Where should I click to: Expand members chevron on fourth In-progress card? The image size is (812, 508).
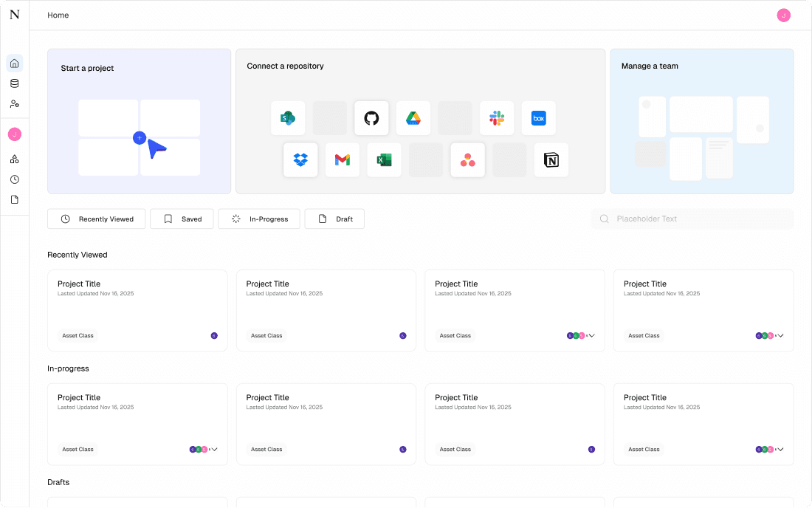[x=780, y=450]
